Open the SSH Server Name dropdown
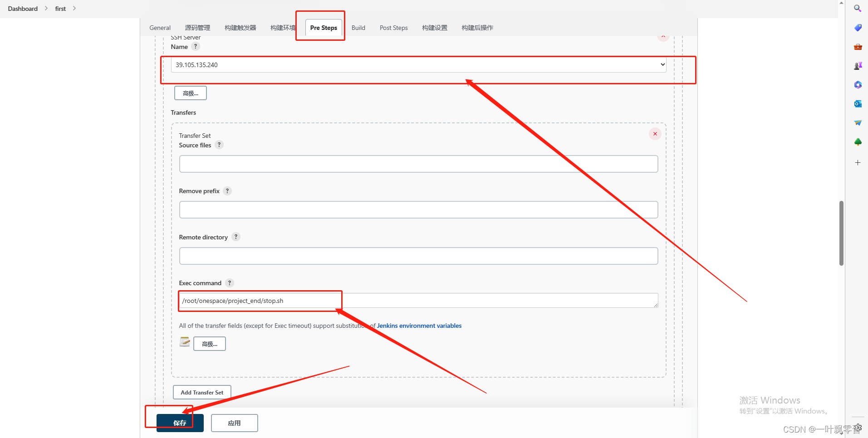 tap(418, 65)
